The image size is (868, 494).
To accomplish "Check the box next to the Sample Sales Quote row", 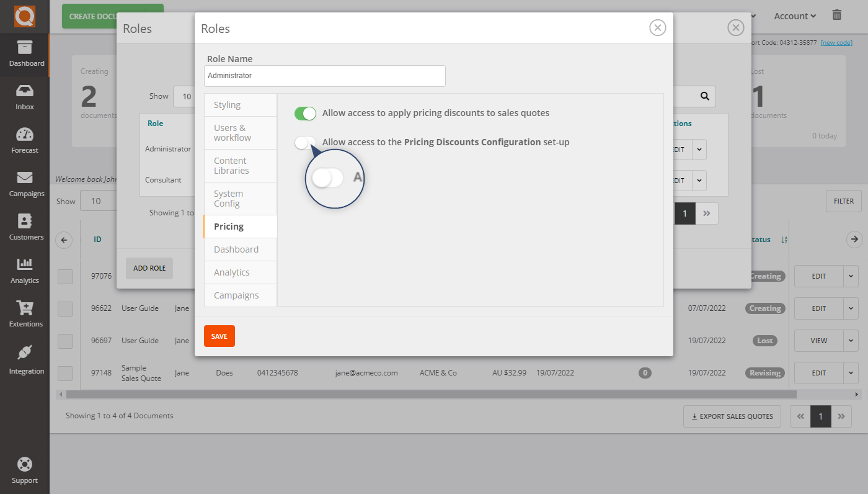I will (x=64, y=373).
